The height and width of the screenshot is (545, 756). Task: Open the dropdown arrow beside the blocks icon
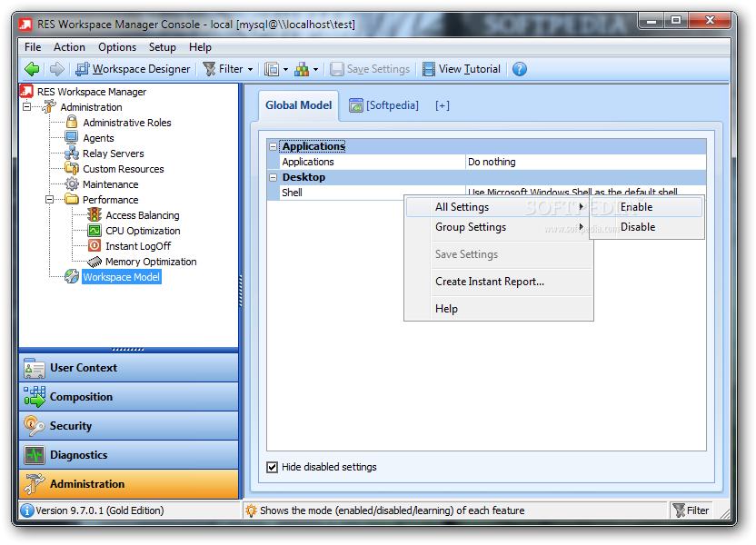click(x=316, y=69)
